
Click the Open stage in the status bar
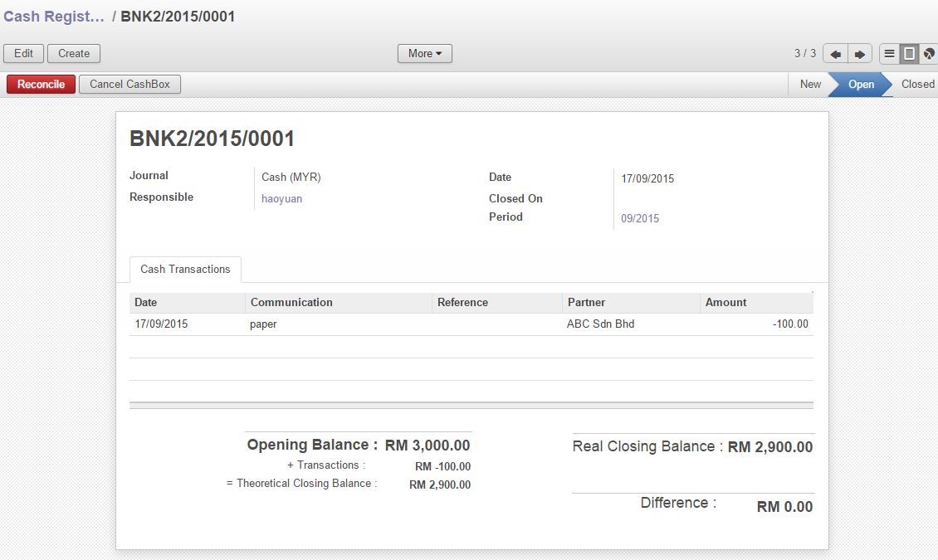pyautogui.click(x=861, y=84)
